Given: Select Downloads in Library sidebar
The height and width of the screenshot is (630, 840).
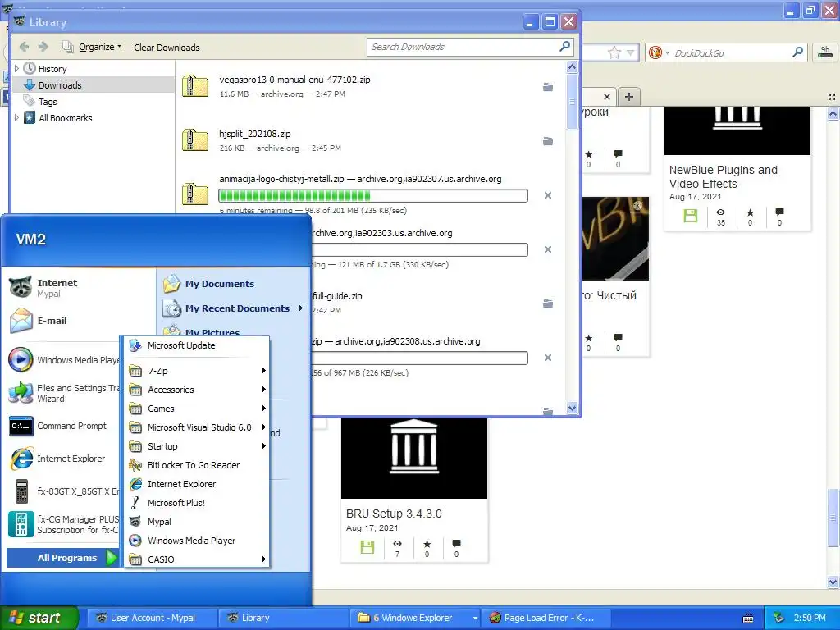Looking at the screenshot, I should (x=59, y=85).
